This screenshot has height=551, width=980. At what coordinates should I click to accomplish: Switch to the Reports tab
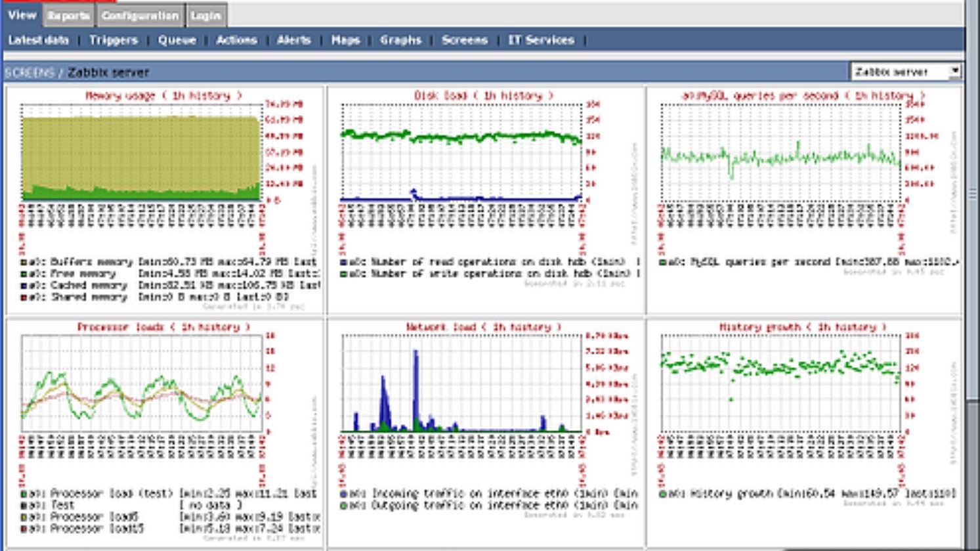(x=69, y=15)
